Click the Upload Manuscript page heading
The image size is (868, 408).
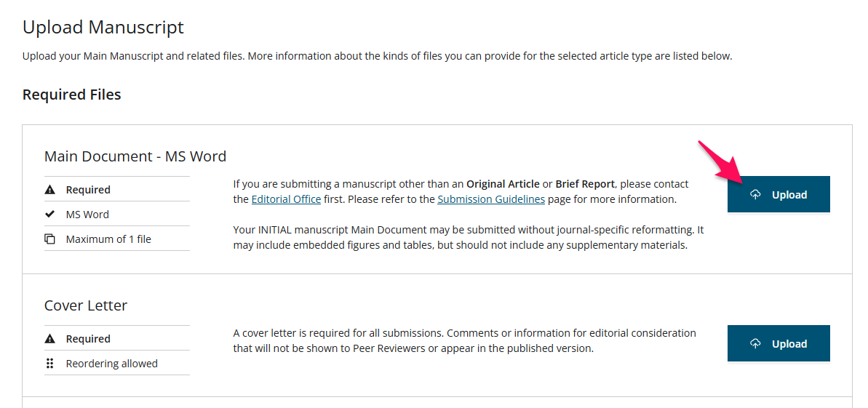coord(103,27)
